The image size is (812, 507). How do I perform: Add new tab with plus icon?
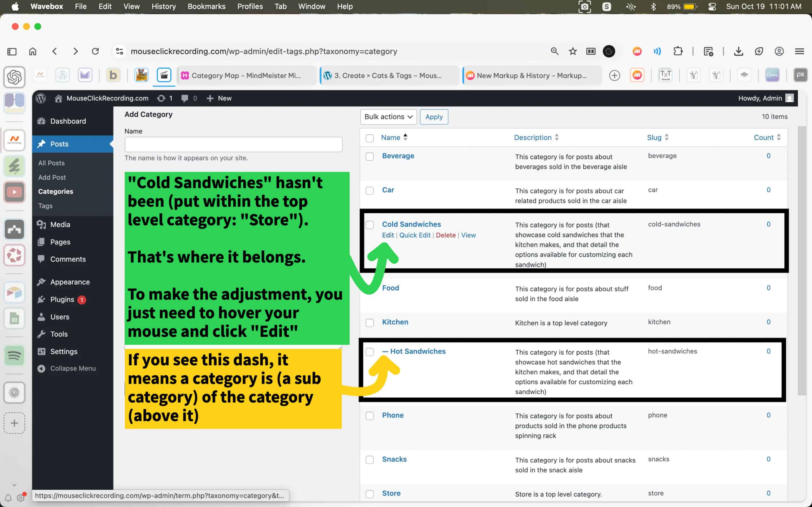(614, 75)
